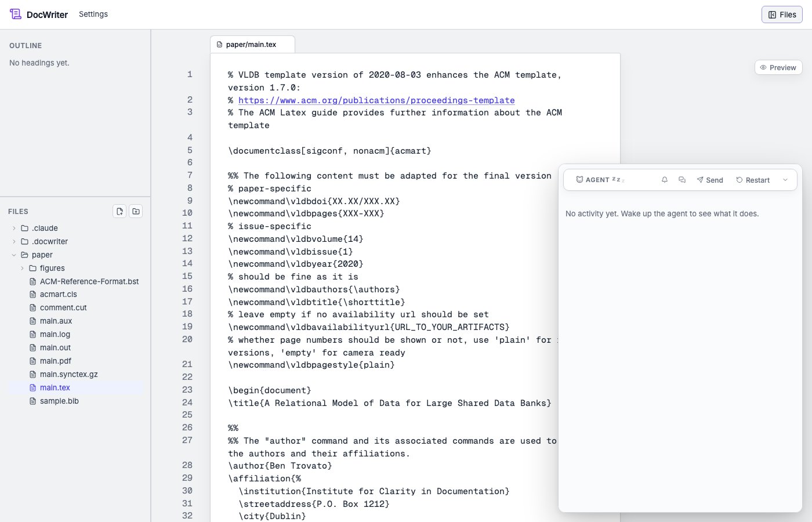Open main.log file

point(55,334)
